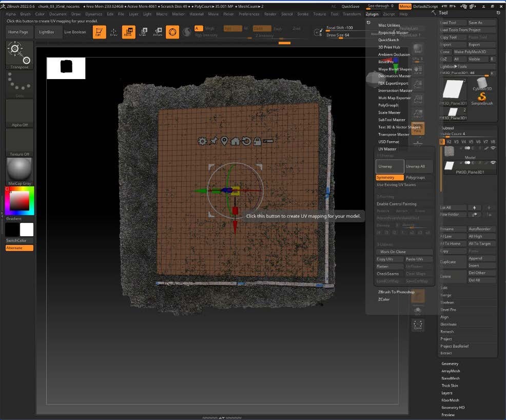The image size is (506, 420).
Task: Click the Unwrap button in UV Master
Action: pyautogui.click(x=389, y=166)
